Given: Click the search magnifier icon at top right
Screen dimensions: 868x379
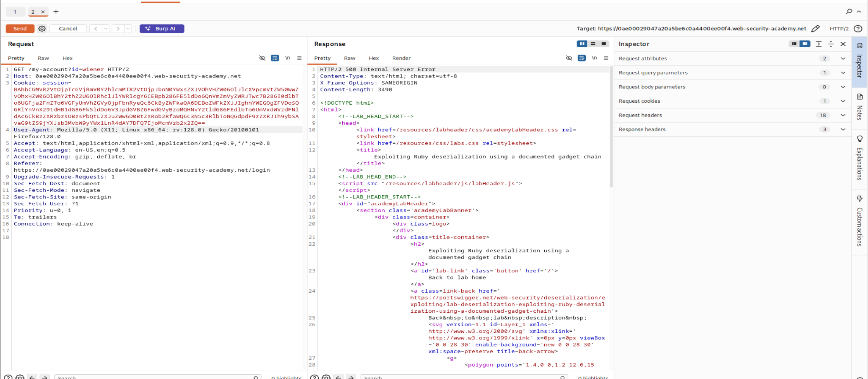Looking at the screenshot, I should (849, 12).
